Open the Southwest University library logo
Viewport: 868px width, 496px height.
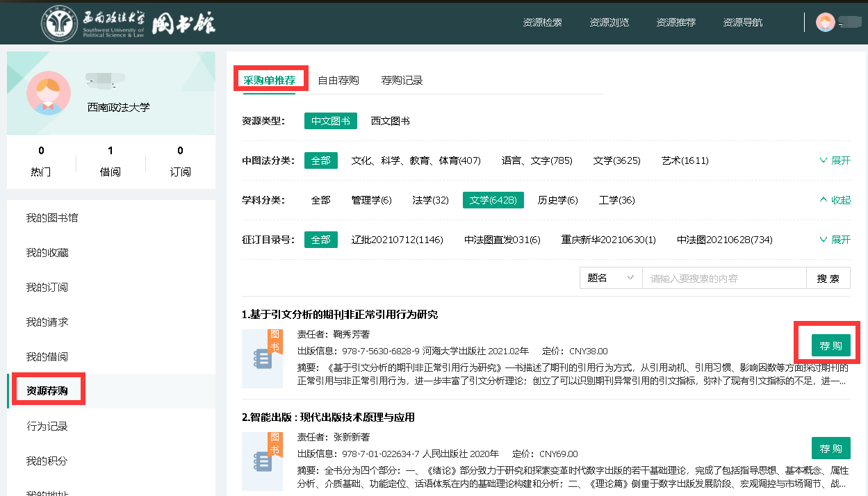[x=129, y=25]
